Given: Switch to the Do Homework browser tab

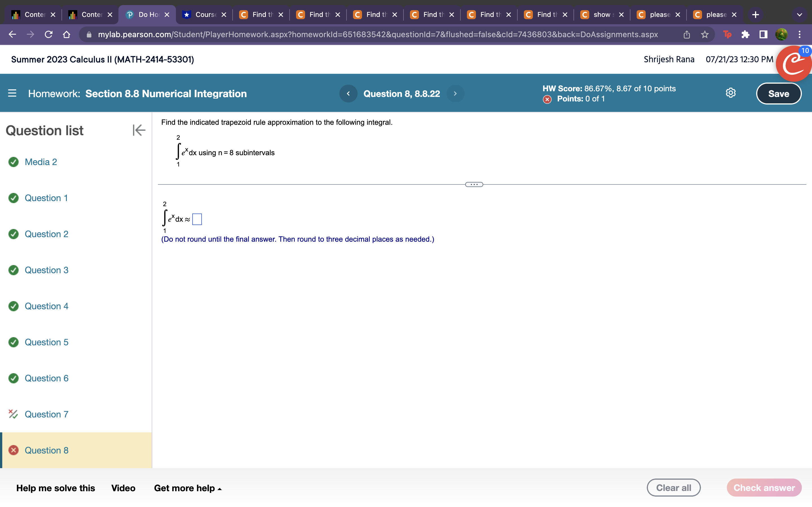Looking at the screenshot, I should click(146, 14).
